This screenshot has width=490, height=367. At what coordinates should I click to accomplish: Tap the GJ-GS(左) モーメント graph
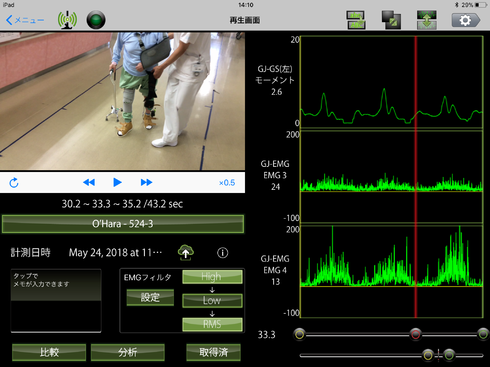[x=391, y=82]
